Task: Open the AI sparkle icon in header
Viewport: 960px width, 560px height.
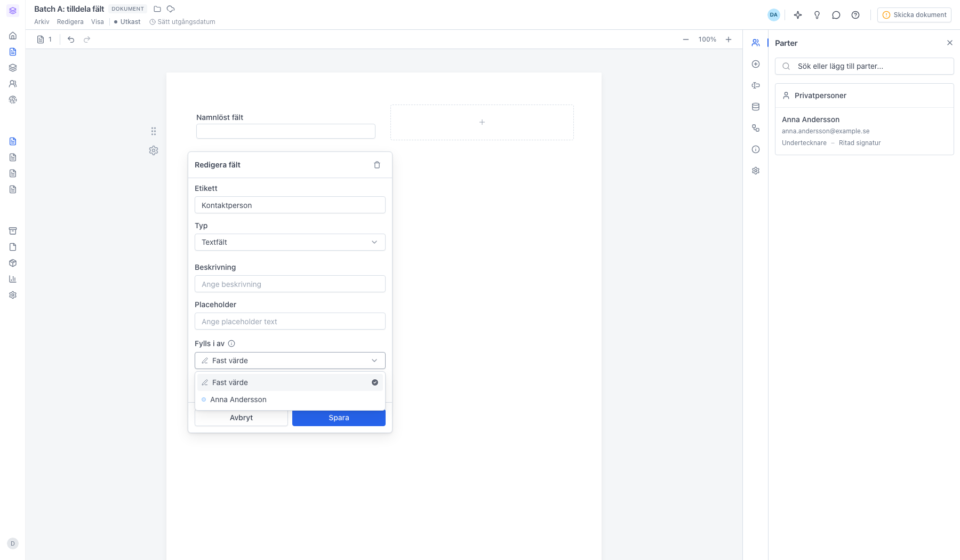Action: (x=798, y=15)
